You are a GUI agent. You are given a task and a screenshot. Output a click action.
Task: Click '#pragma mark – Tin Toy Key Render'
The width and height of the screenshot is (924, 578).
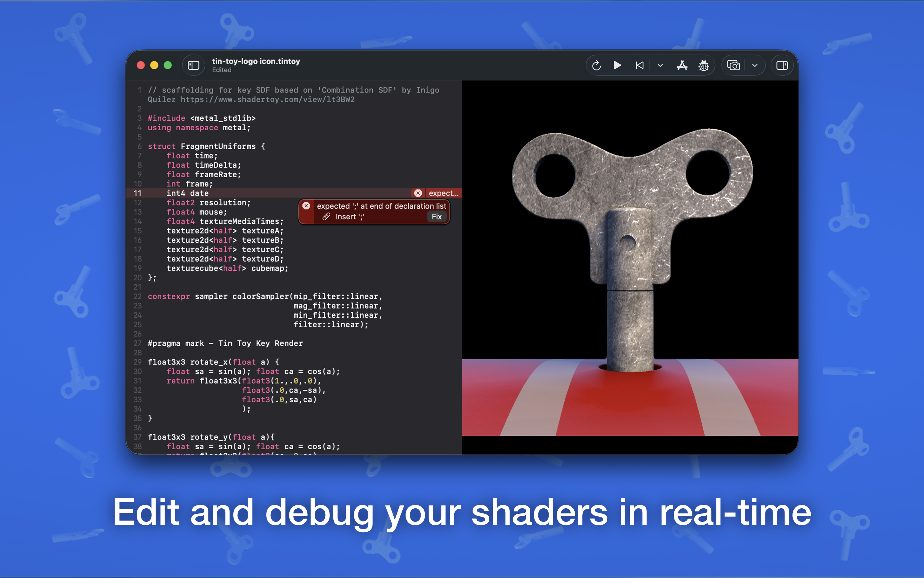(225, 343)
